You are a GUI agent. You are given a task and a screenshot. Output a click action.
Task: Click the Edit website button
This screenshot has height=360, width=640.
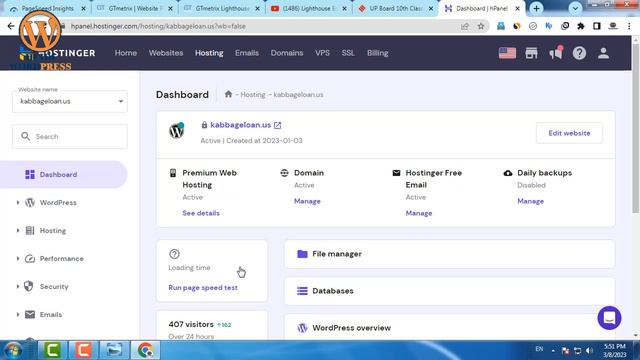(569, 133)
